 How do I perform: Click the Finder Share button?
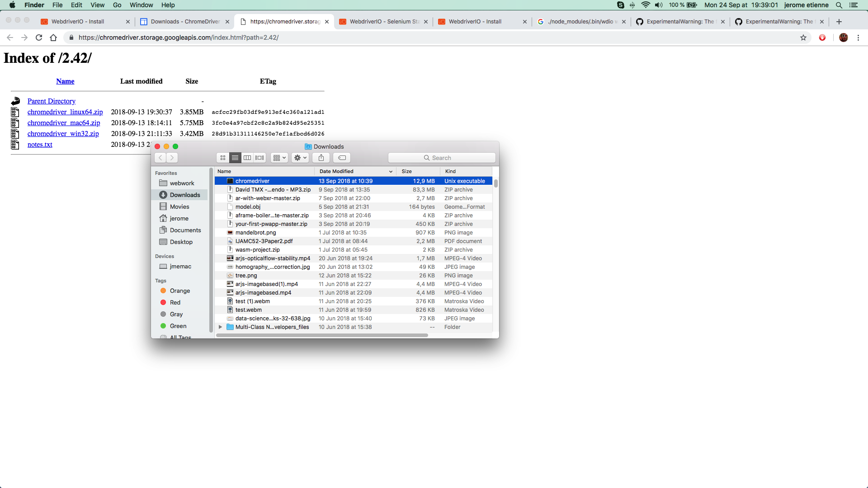(x=321, y=158)
